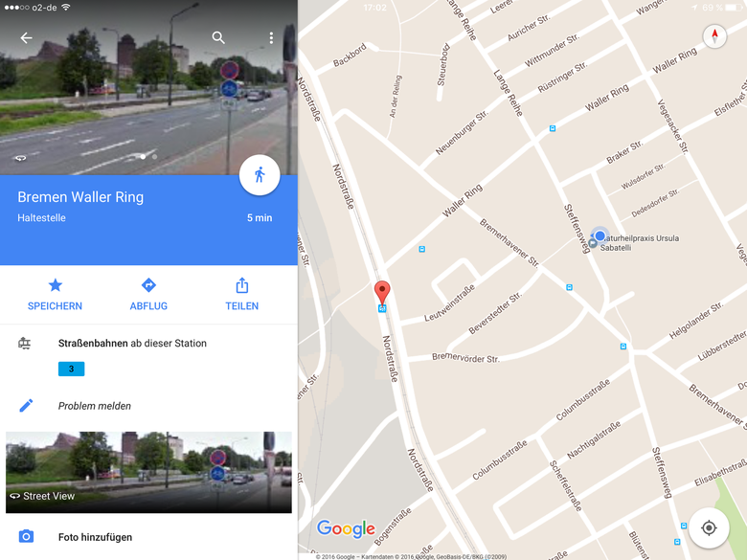Select Naturheilpraxis Ursula Sabatelli map label
Viewport: 747px width, 560px height.
tap(639, 243)
